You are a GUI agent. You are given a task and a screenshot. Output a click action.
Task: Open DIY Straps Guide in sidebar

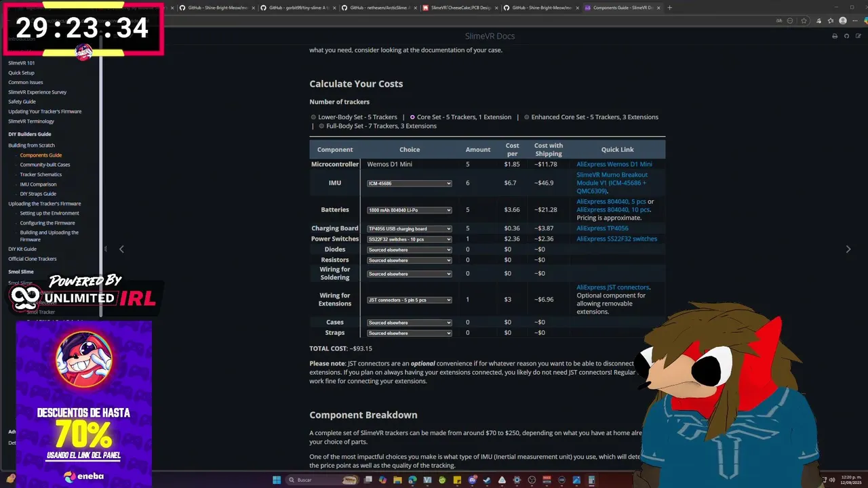[x=38, y=194]
